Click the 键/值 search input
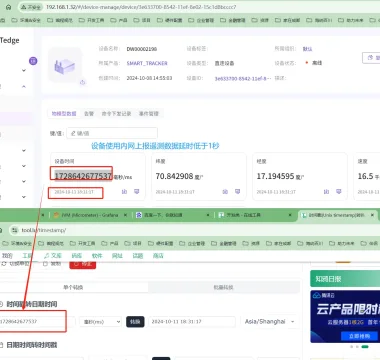The height and width of the screenshot is (360, 380). (112, 133)
